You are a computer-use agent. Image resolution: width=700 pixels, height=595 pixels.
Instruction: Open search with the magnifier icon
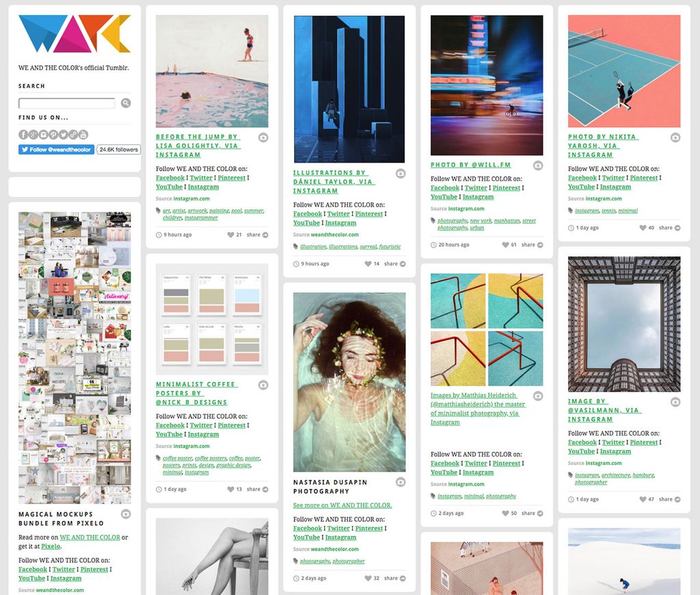(126, 103)
